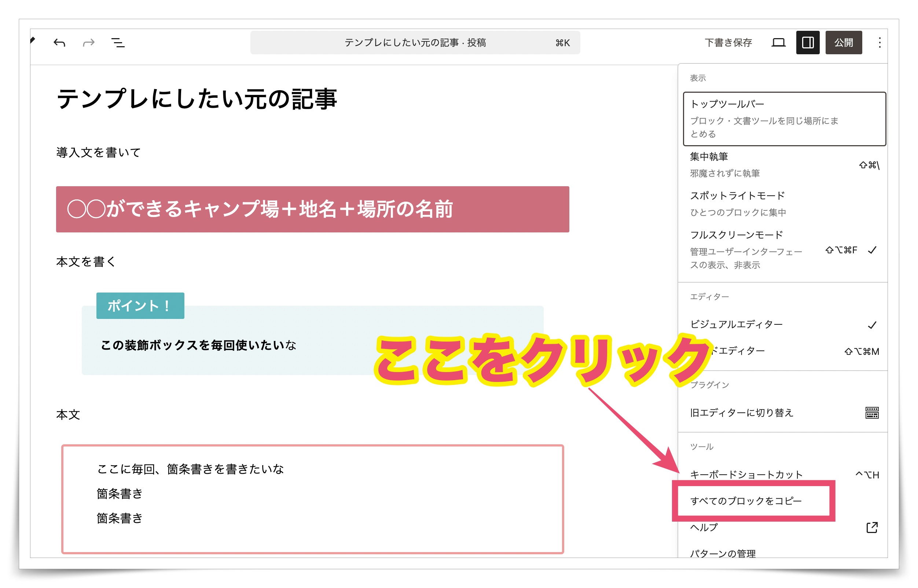Toggle 集中執筆 distraction free mode
This screenshot has height=588, width=918.
click(x=784, y=165)
